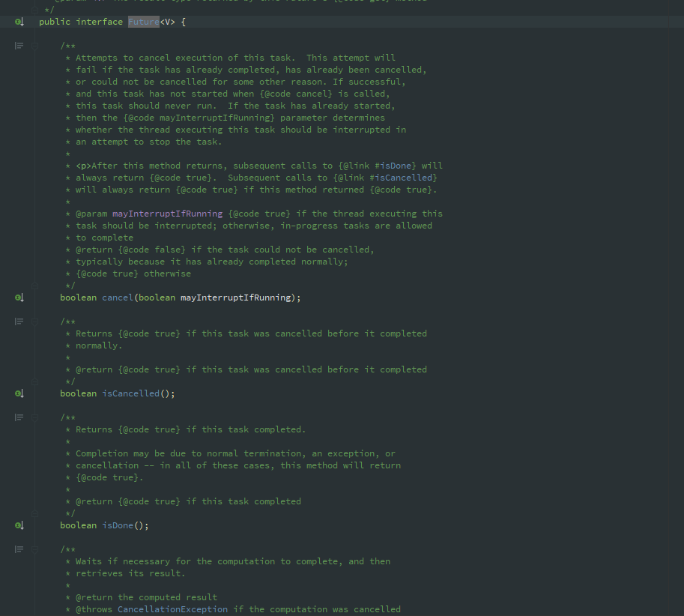Toggle rendered doc view for isDone Javadoc
Screen dimensions: 684x616
(19, 417)
